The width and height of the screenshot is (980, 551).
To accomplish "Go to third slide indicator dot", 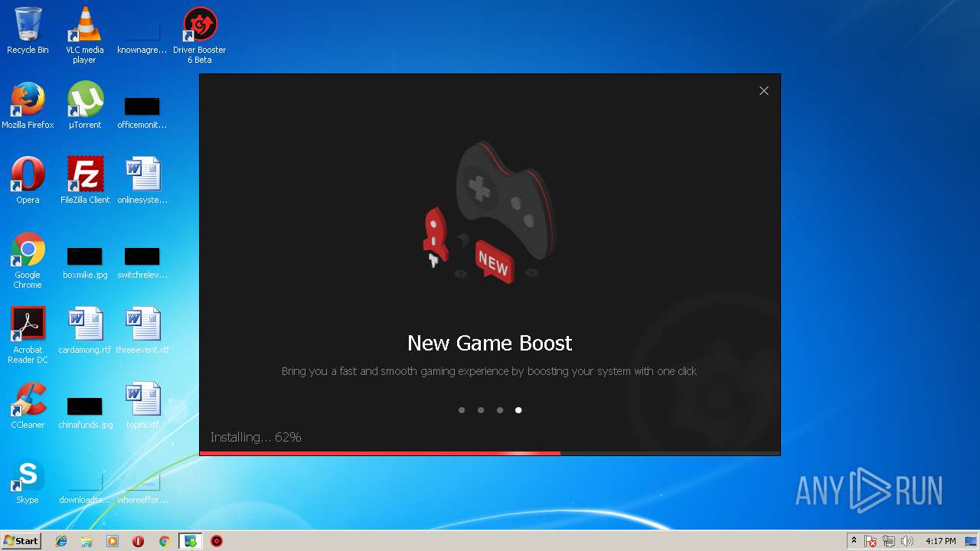I will (500, 410).
